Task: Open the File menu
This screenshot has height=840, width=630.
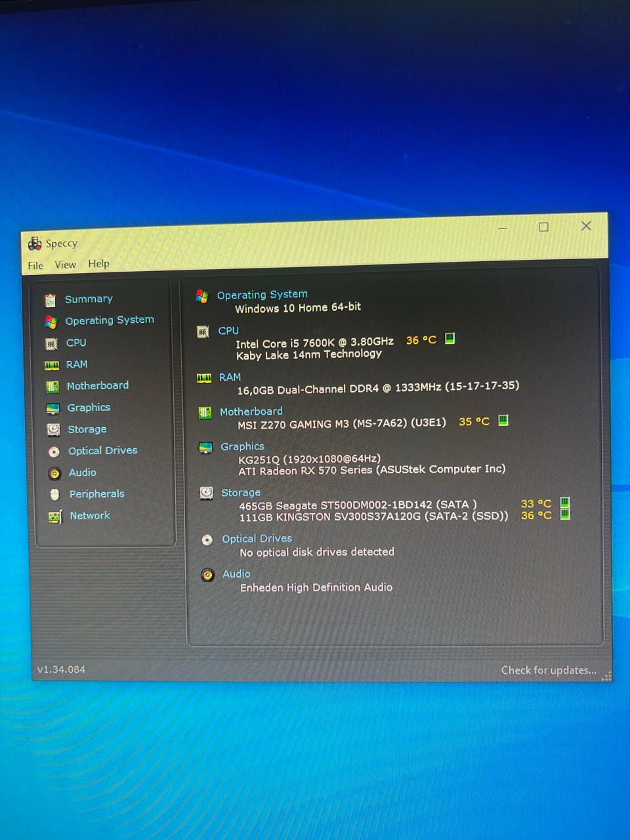Action: click(35, 266)
